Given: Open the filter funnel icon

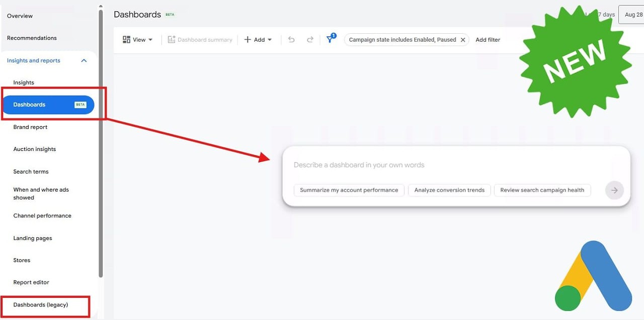Looking at the screenshot, I should [330, 39].
